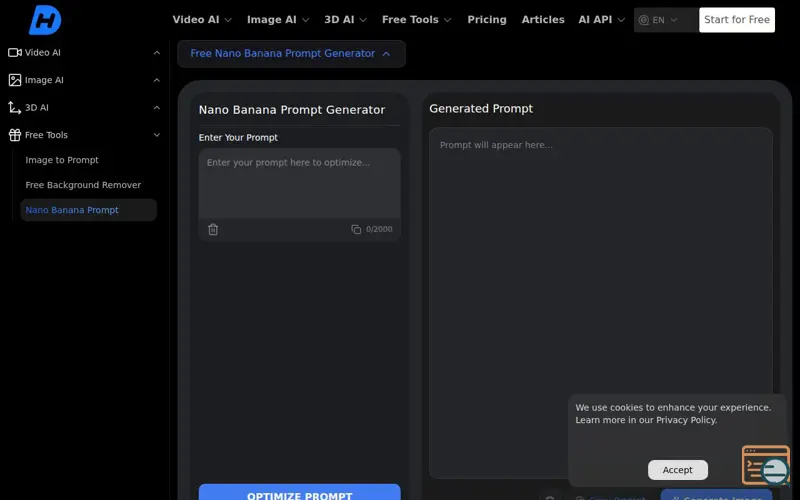
Task: Open the AI API menu in navbar
Action: click(601, 20)
